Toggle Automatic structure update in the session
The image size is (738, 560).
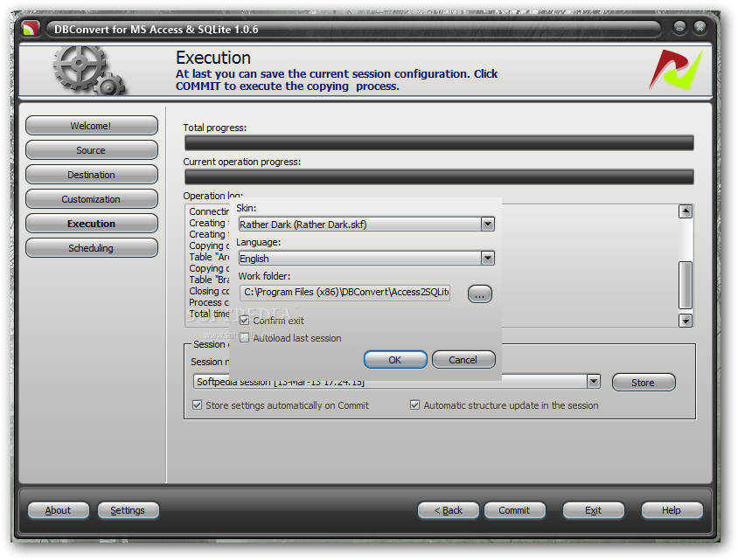coord(414,404)
